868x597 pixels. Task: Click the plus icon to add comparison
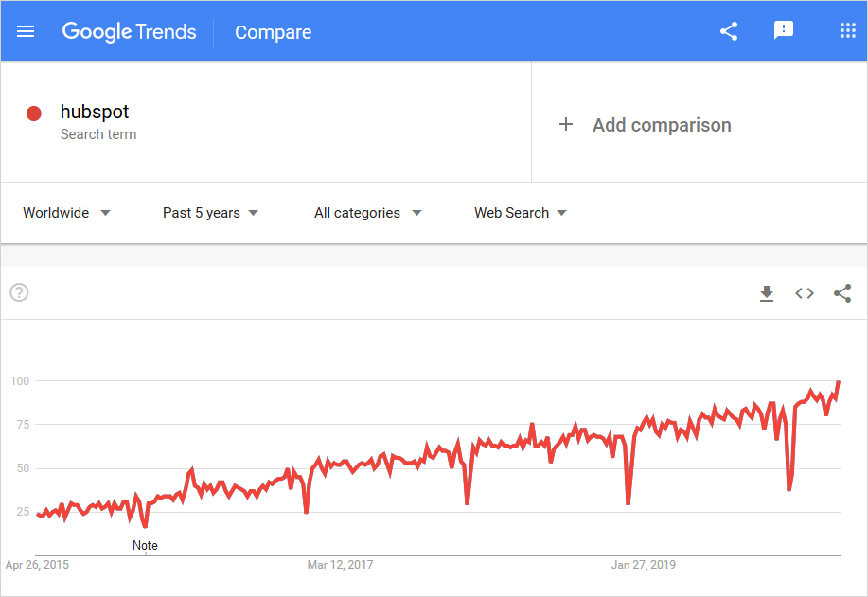coord(566,124)
